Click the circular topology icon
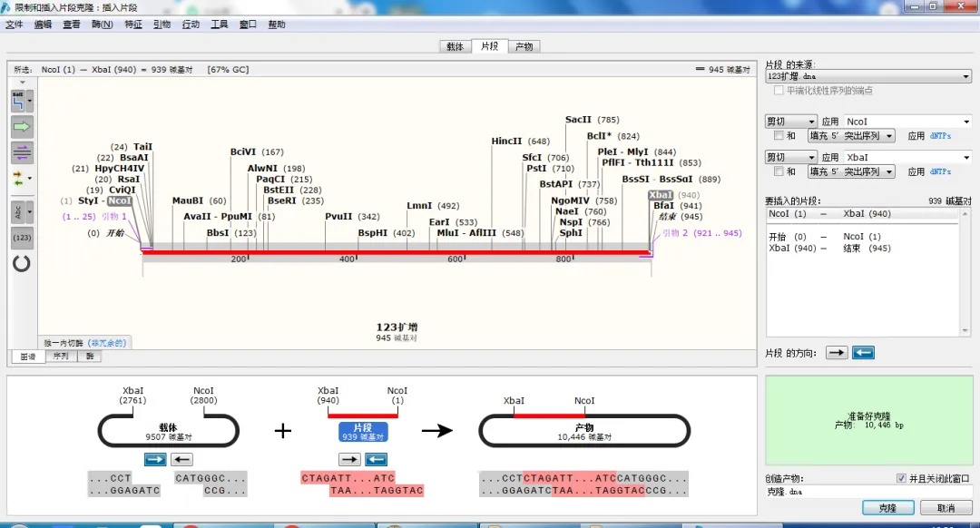This screenshot has height=528, width=980. pos(22,264)
